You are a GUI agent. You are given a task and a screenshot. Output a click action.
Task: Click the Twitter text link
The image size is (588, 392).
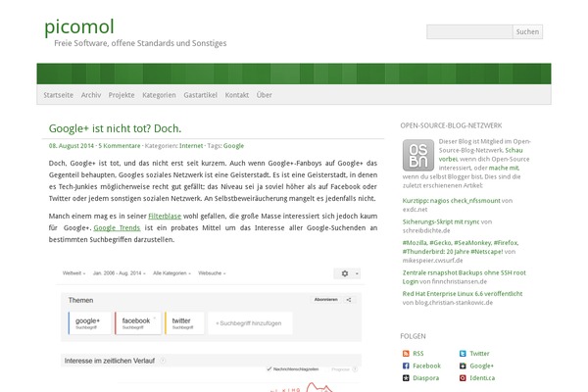479,354
